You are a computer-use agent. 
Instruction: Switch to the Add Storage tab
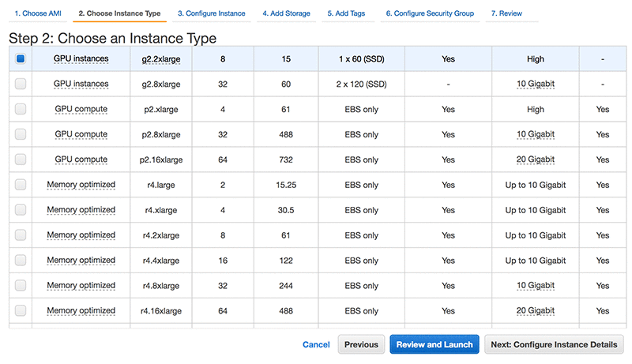coord(286,13)
